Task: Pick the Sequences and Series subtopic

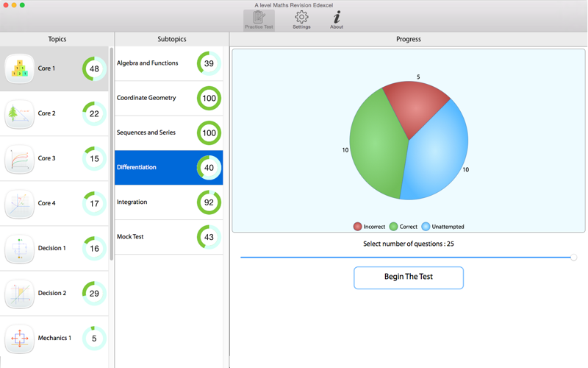Action: coord(169,132)
